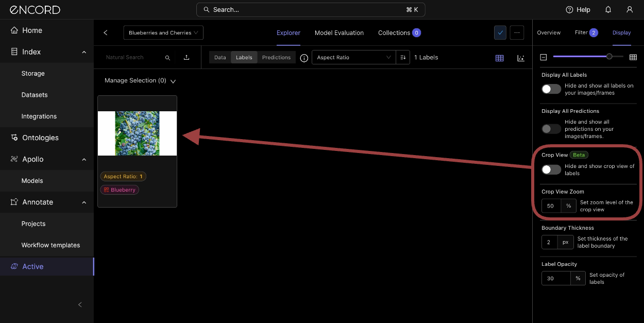Select the Labels view button
The height and width of the screenshot is (323, 644).
point(244,57)
